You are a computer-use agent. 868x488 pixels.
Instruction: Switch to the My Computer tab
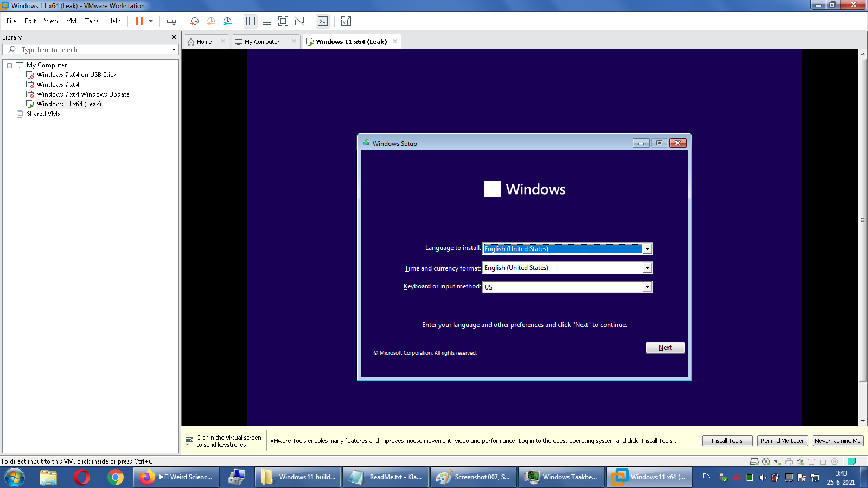coord(262,42)
